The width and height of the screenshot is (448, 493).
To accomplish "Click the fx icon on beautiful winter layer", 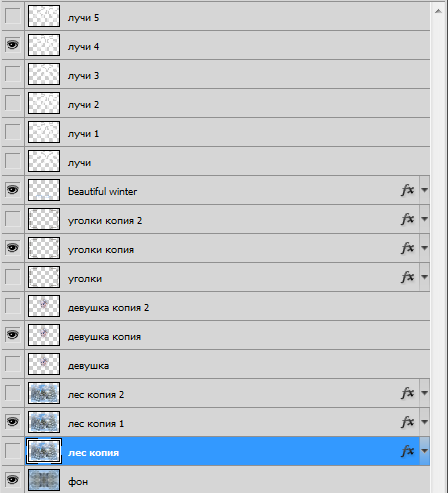I will pos(408,190).
